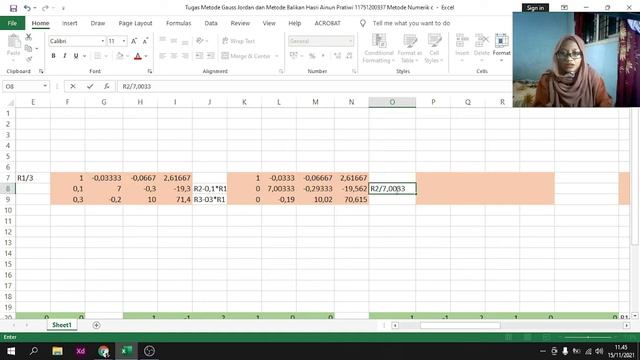640x360 pixels.
Task: Open the Name Box dropdown arrow
Action: [45, 86]
